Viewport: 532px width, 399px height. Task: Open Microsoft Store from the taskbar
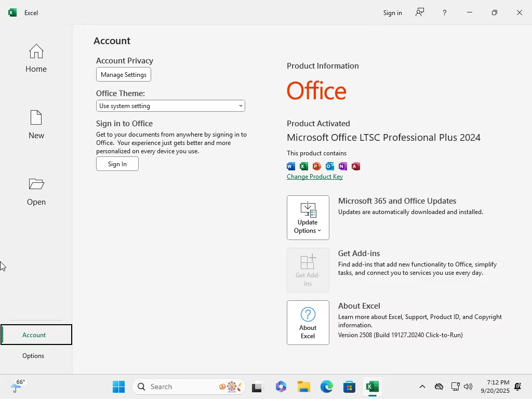click(x=349, y=387)
